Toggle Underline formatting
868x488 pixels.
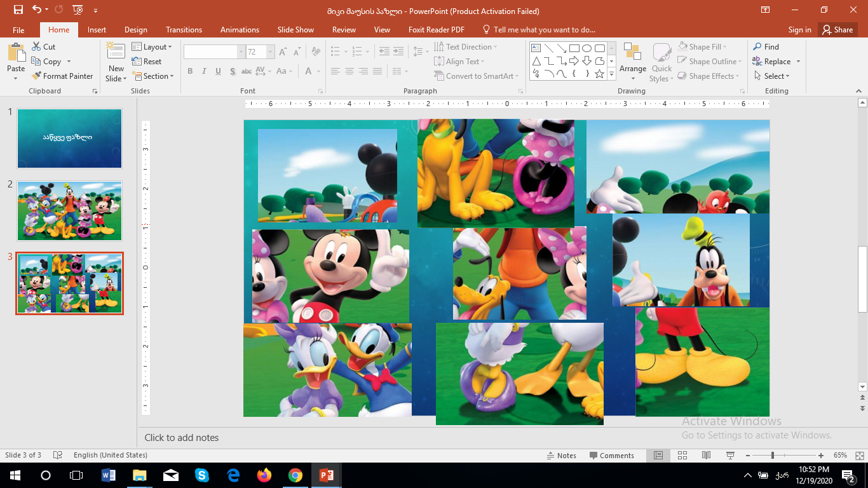coord(218,72)
